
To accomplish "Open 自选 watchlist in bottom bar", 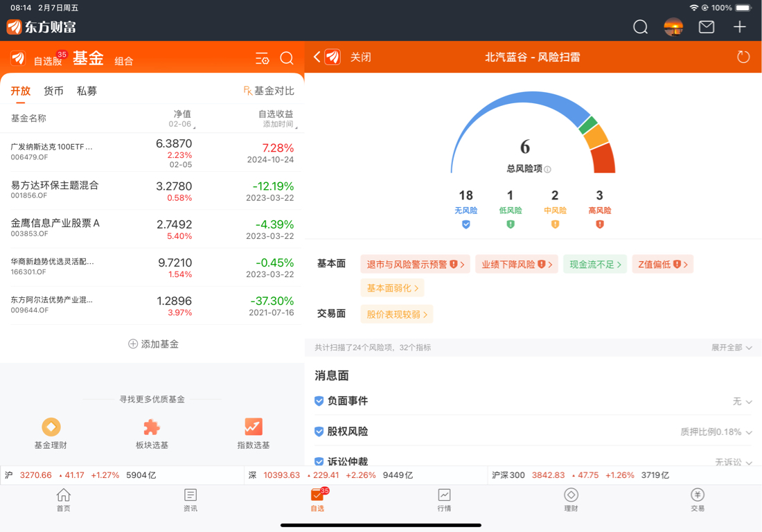I will 317,500.
